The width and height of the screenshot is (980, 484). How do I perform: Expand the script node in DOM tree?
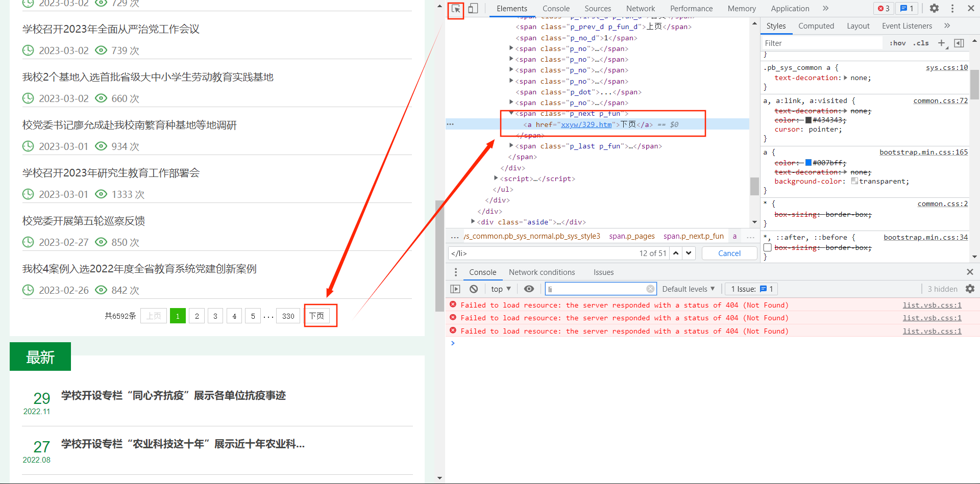click(496, 179)
